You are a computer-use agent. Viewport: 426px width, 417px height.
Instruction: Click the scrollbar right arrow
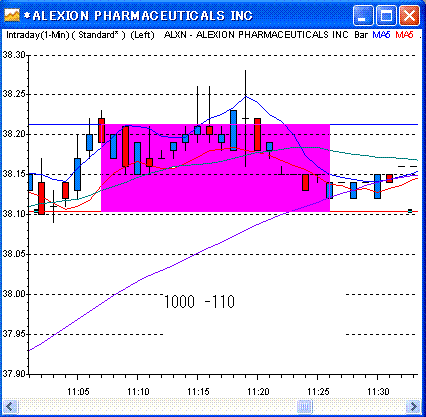[x=413, y=406]
